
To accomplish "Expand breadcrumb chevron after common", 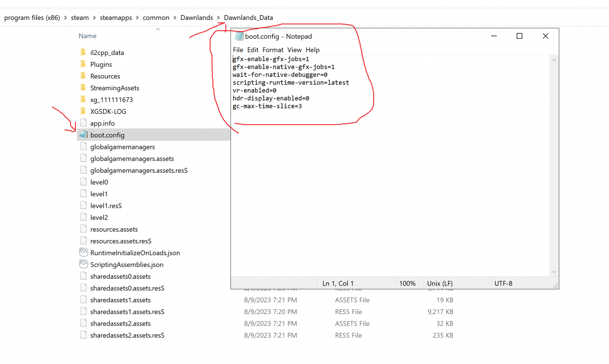I will [175, 18].
